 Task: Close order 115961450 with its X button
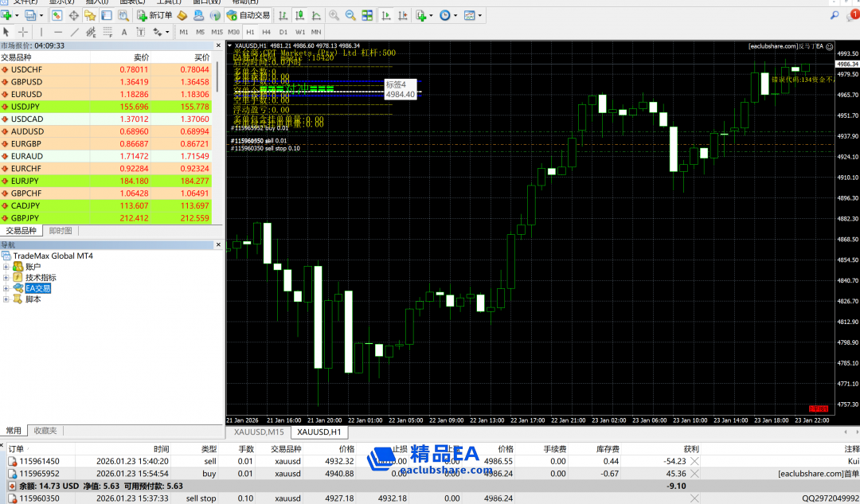pyautogui.click(x=694, y=461)
